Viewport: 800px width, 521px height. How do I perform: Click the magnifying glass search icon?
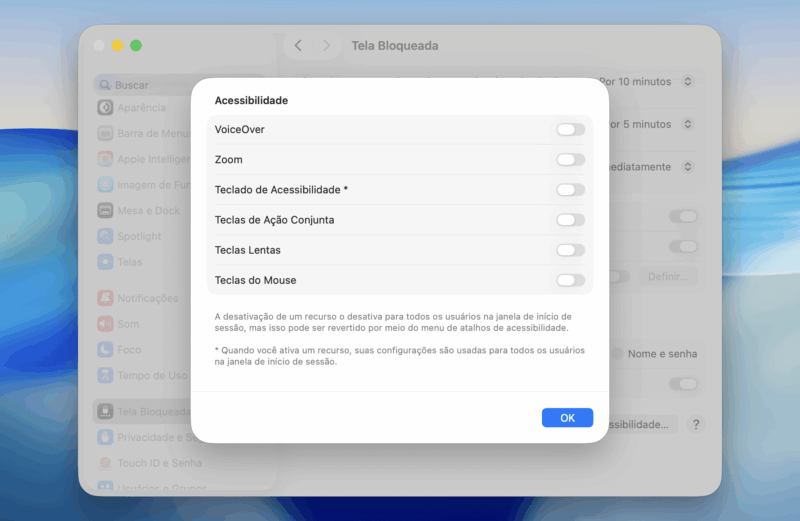click(105, 85)
